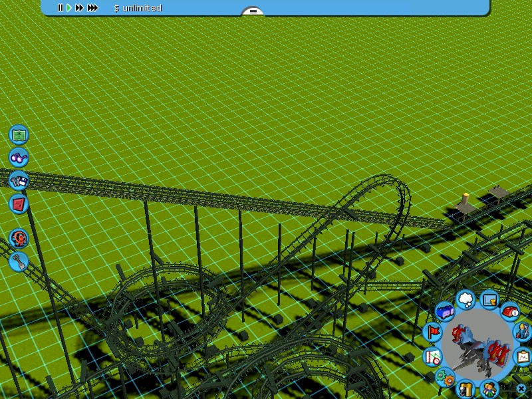Open the red car ride info icon

[x=510, y=311]
